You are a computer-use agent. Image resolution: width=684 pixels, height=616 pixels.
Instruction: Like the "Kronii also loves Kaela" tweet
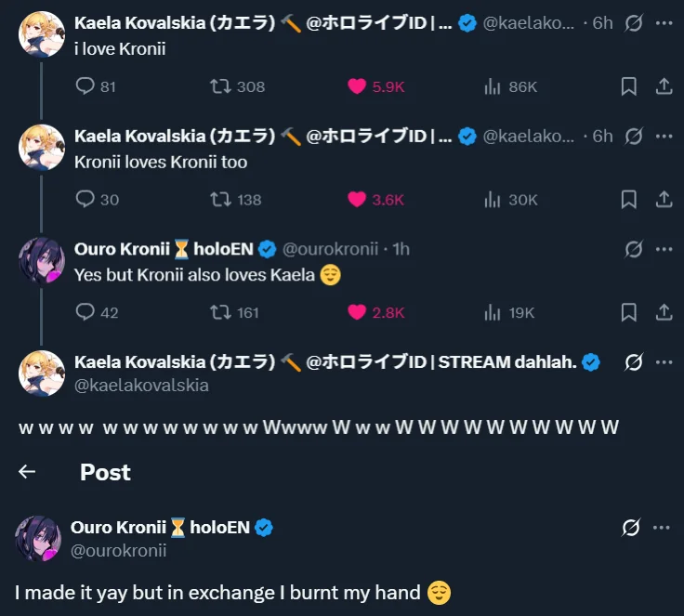point(357,312)
